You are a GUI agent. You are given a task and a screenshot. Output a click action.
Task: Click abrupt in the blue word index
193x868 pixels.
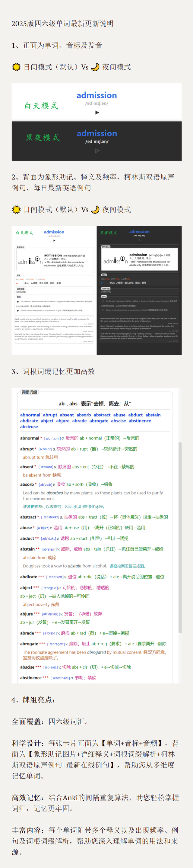[50, 415]
